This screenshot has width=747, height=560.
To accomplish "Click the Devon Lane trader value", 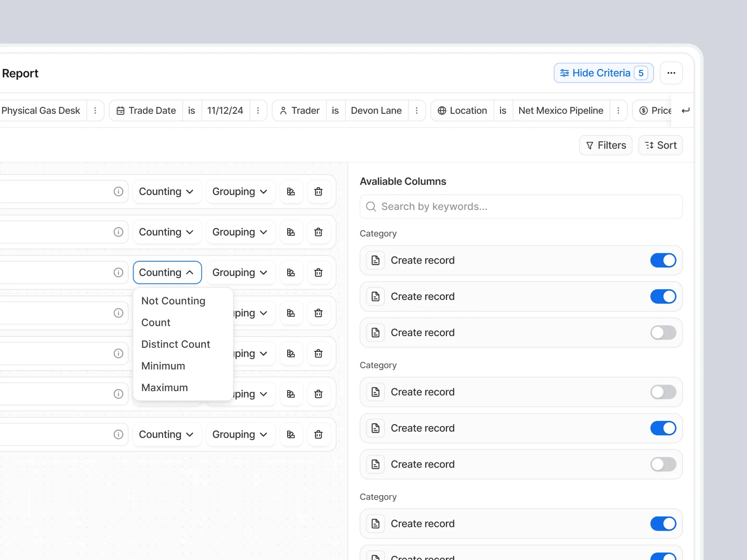I will pos(376,111).
